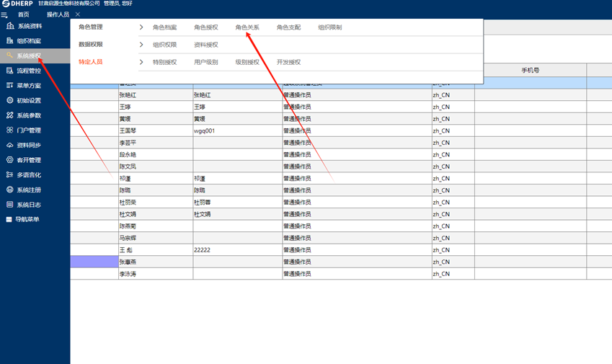Open the 组织限制 menu entry
The image size is (612, 364).
[x=330, y=27]
